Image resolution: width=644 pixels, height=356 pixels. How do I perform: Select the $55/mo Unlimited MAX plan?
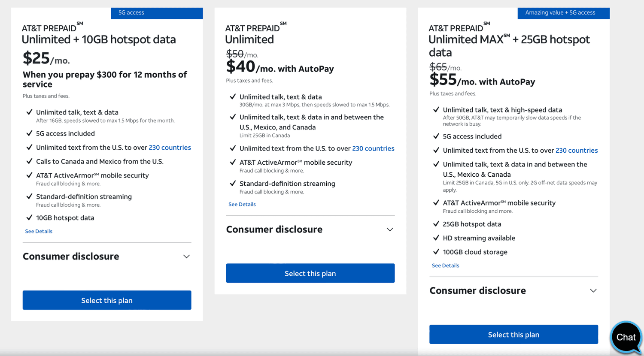513,335
